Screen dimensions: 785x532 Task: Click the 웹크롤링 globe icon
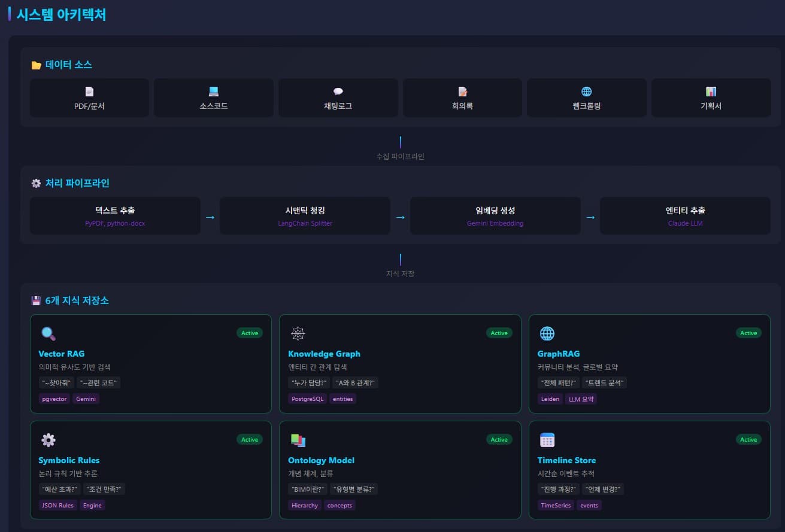586,92
